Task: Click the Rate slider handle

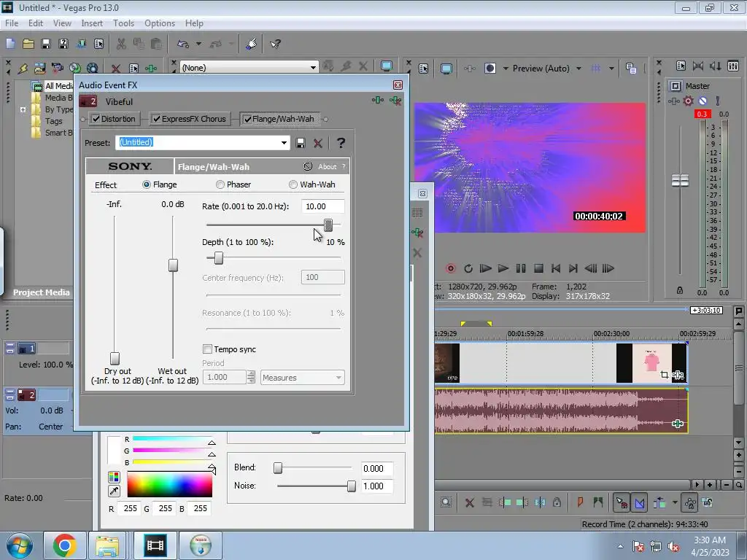Action: click(328, 225)
